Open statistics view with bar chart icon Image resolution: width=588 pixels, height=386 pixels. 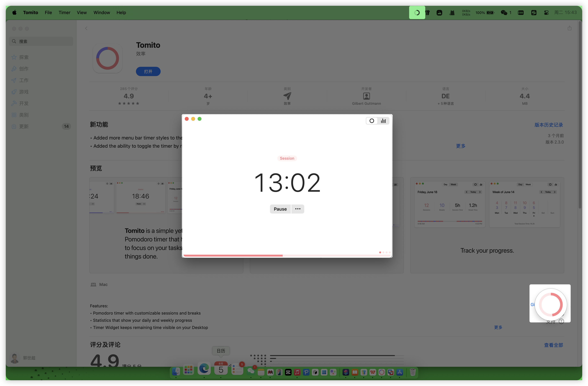tap(383, 121)
